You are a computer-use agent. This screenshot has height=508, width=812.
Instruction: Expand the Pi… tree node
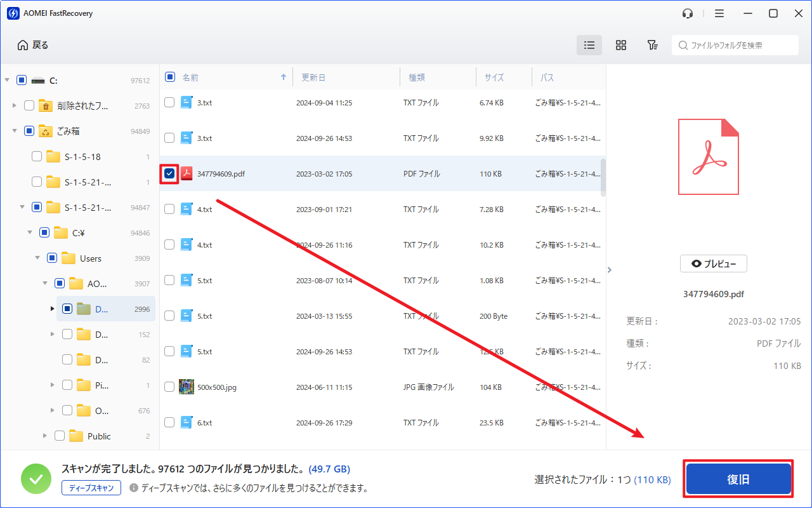(53, 385)
